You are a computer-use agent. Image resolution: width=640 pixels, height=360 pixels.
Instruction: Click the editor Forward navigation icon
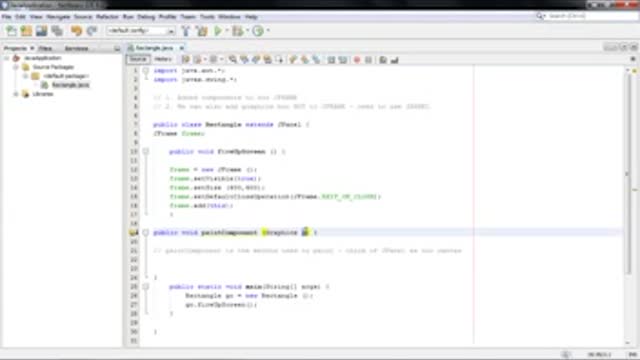(213, 60)
